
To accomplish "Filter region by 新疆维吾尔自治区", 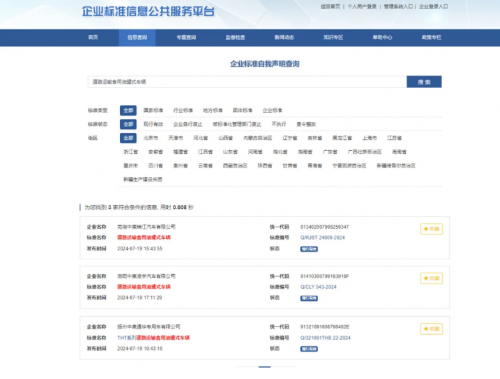I will click(x=396, y=166).
